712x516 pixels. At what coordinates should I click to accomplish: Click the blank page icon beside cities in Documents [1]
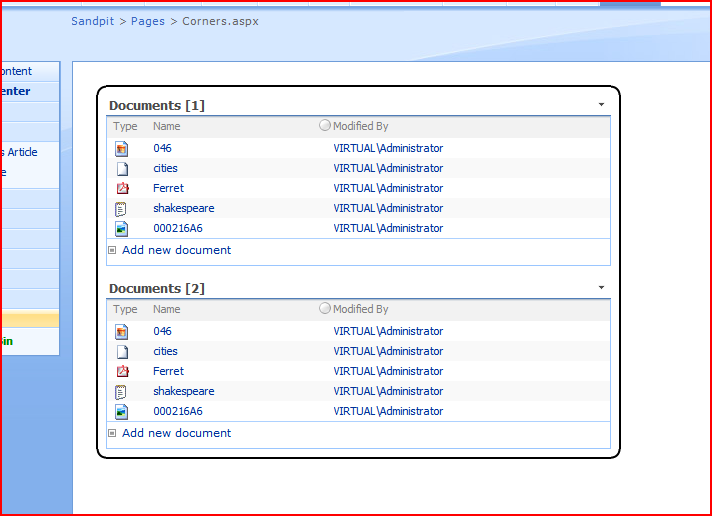coord(122,169)
